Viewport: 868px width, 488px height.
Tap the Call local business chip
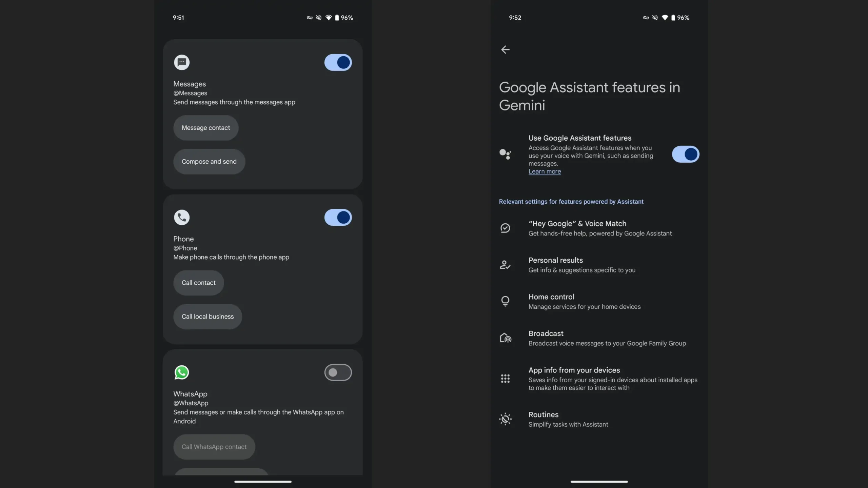(208, 317)
